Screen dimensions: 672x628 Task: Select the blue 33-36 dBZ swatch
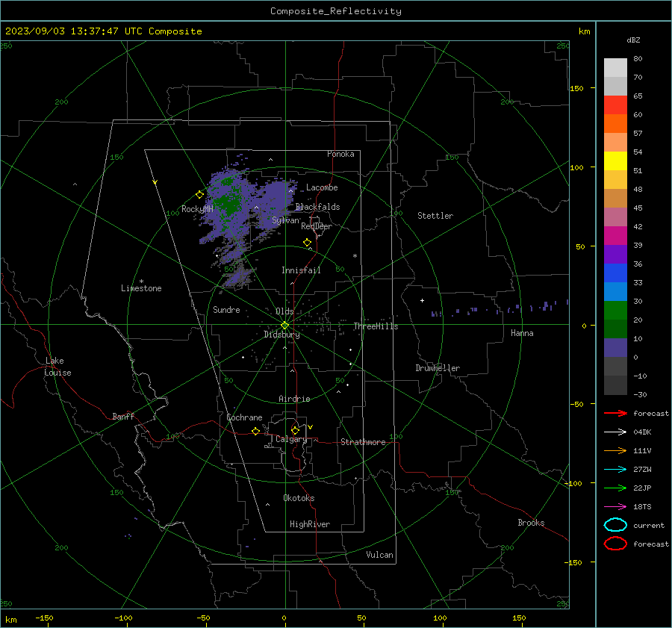click(x=615, y=273)
